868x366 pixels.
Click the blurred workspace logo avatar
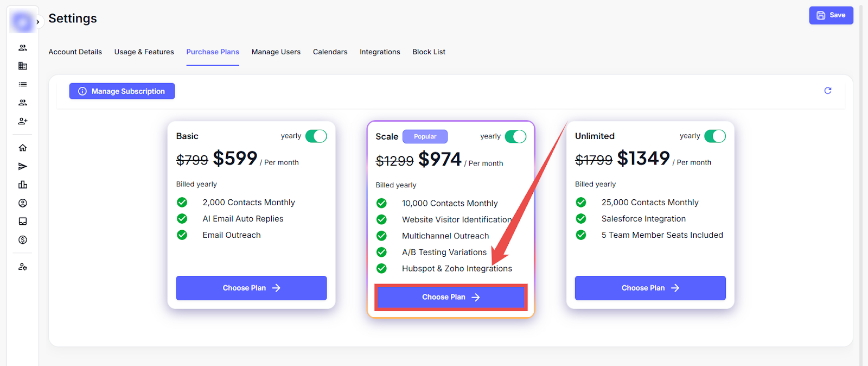coord(23,22)
